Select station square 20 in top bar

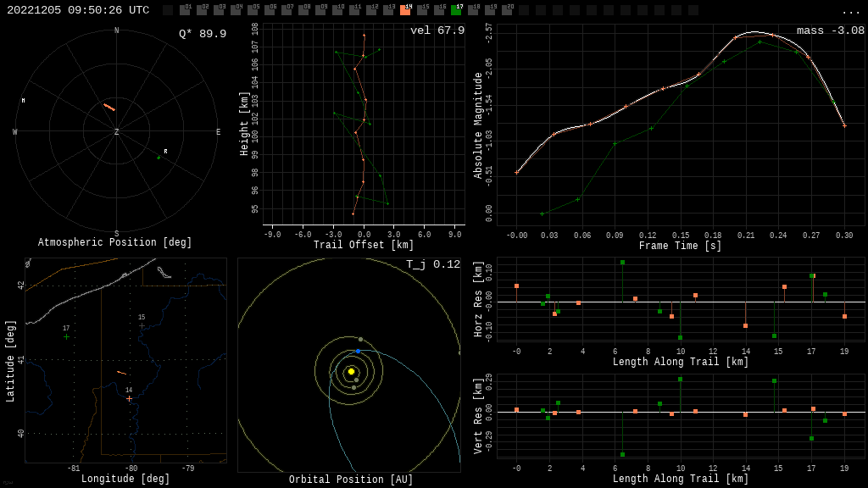click(507, 10)
